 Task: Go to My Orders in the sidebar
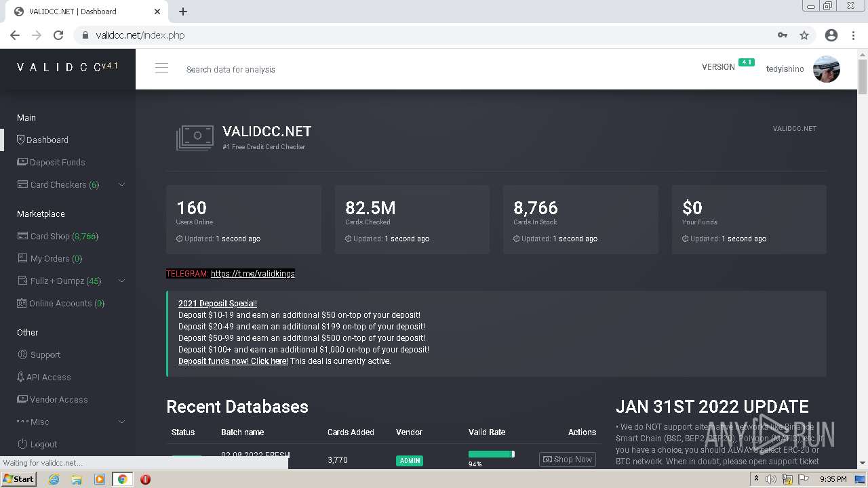[50, 258]
